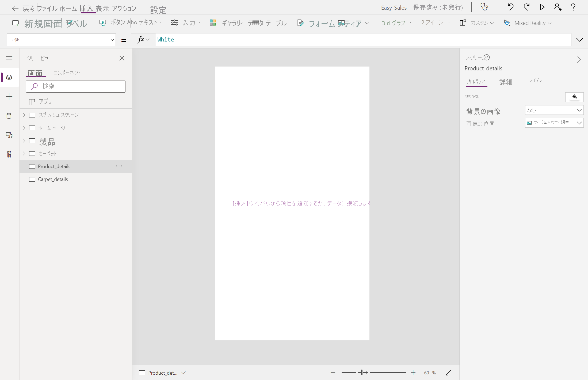The width and height of the screenshot is (588, 380).
Task: Open the share user icon
Action: click(x=558, y=7)
